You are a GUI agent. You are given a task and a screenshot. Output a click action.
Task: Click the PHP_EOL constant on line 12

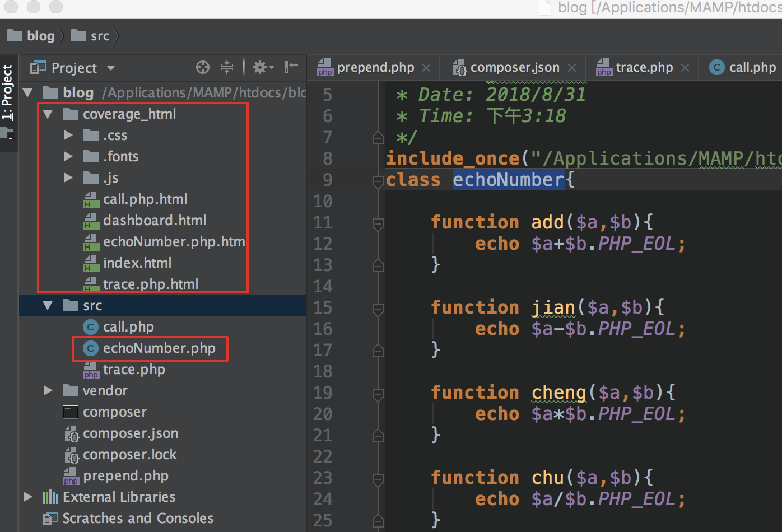(637, 244)
